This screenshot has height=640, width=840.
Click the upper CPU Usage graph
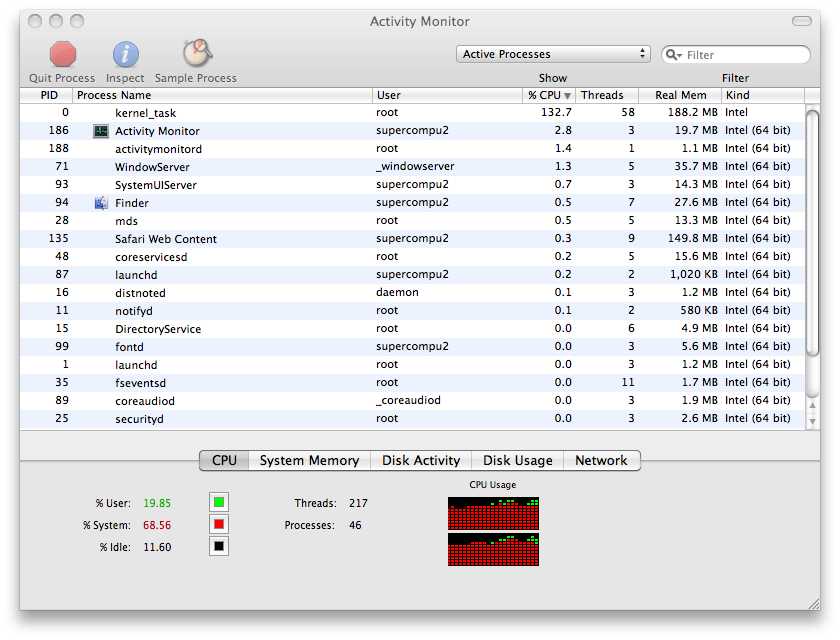(x=493, y=514)
